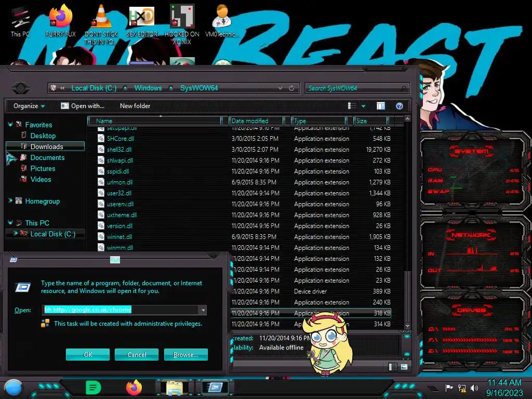Collapse the Favorites tree group
This screenshot has height=399, width=532.
10,125
